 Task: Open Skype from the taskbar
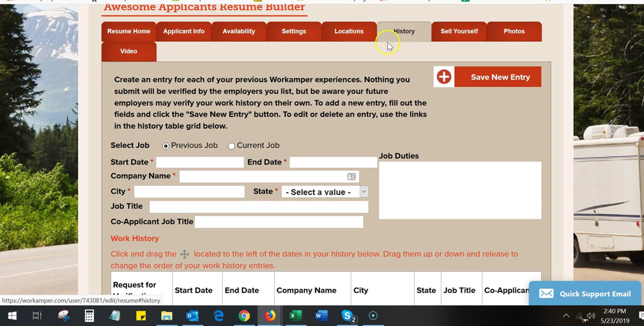[x=347, y=316]
